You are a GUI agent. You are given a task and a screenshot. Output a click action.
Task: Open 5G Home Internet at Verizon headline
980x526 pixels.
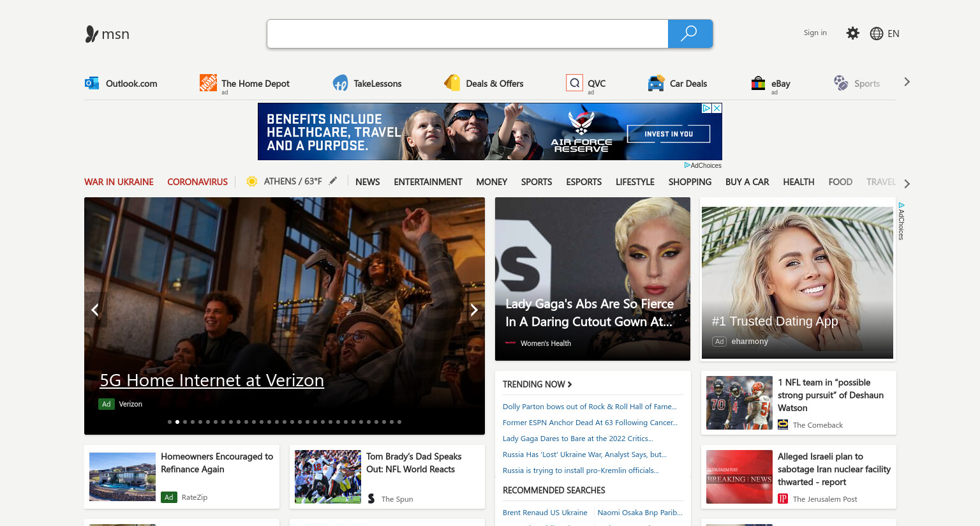pyautogui.click(x=212, y=380)
